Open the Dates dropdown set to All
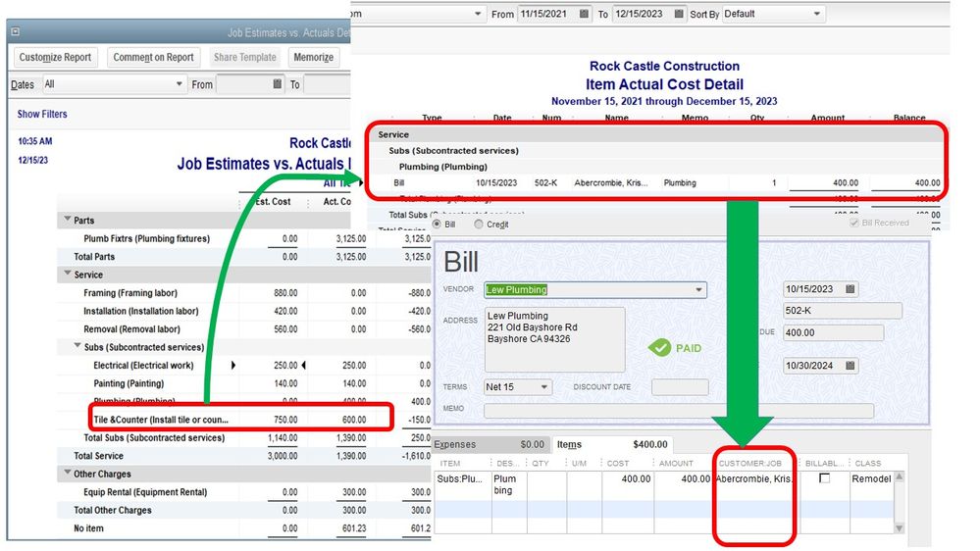 [113, 83]
